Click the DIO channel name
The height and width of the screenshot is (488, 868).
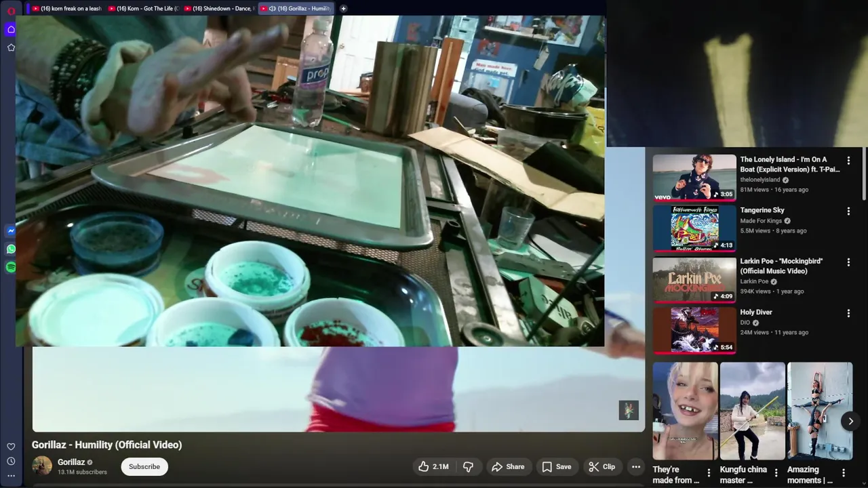coord(745,323)
